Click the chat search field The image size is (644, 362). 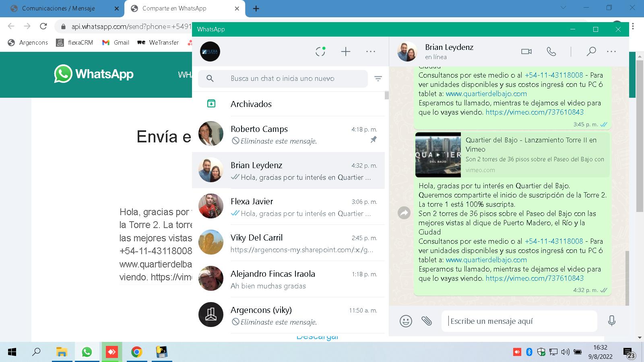point(283,79)
